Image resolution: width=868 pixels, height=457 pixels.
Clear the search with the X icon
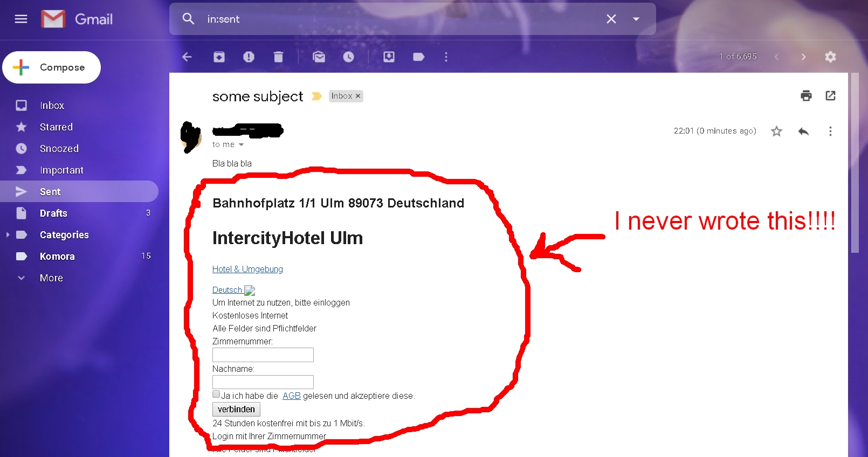[x=611, y=19]
